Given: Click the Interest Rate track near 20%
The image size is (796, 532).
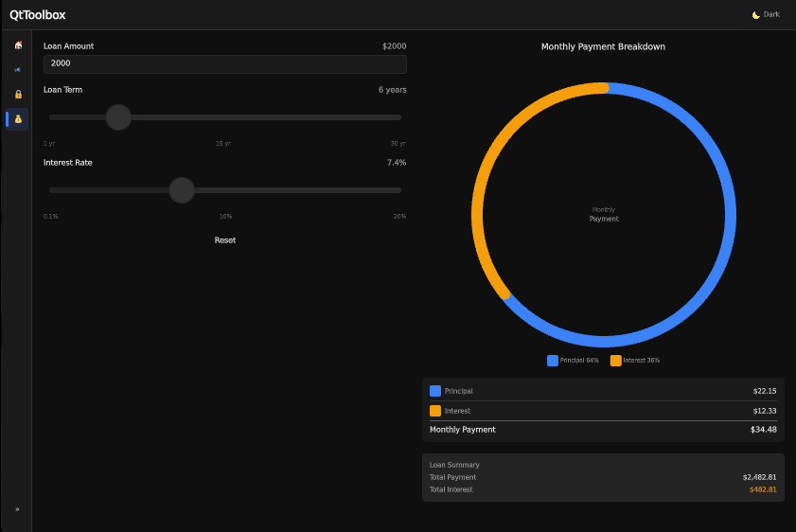Looking at the screenshot, I should 398,190.
